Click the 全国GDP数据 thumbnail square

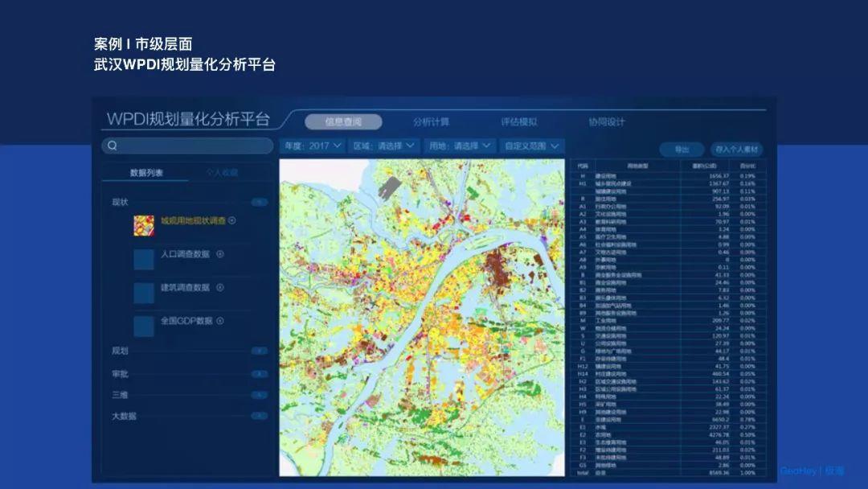tap(144, 326)
